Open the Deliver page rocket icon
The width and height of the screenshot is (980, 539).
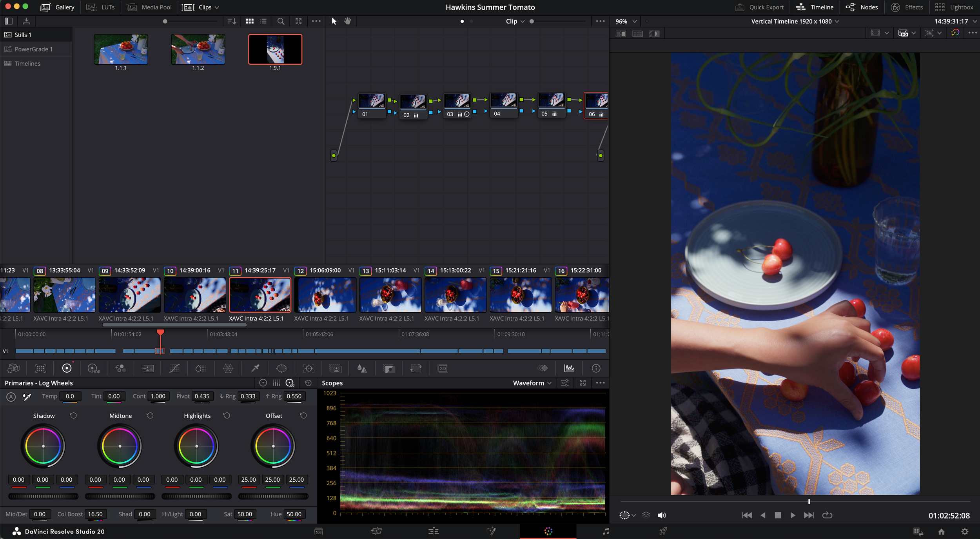click(x=663, y=532)
